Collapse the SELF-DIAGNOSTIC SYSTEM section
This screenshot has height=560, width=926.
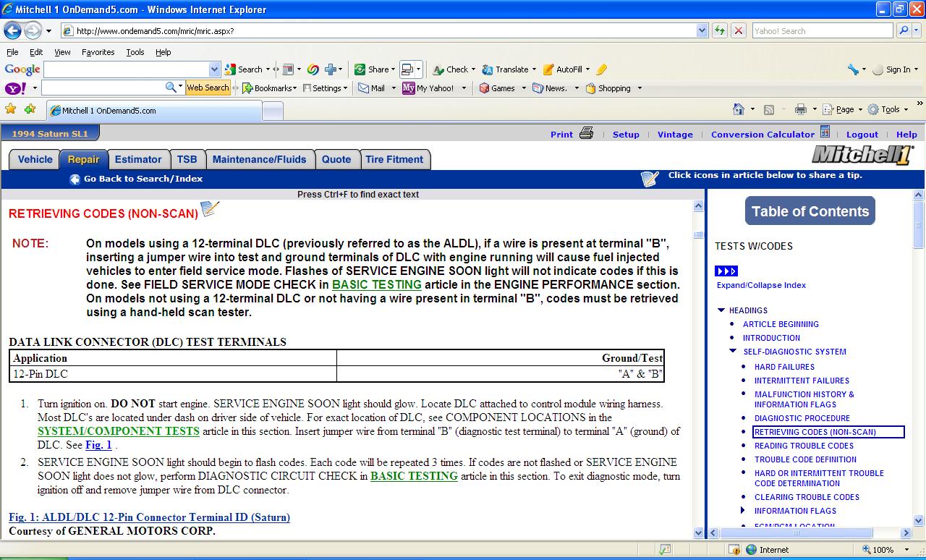pos(733,352)
